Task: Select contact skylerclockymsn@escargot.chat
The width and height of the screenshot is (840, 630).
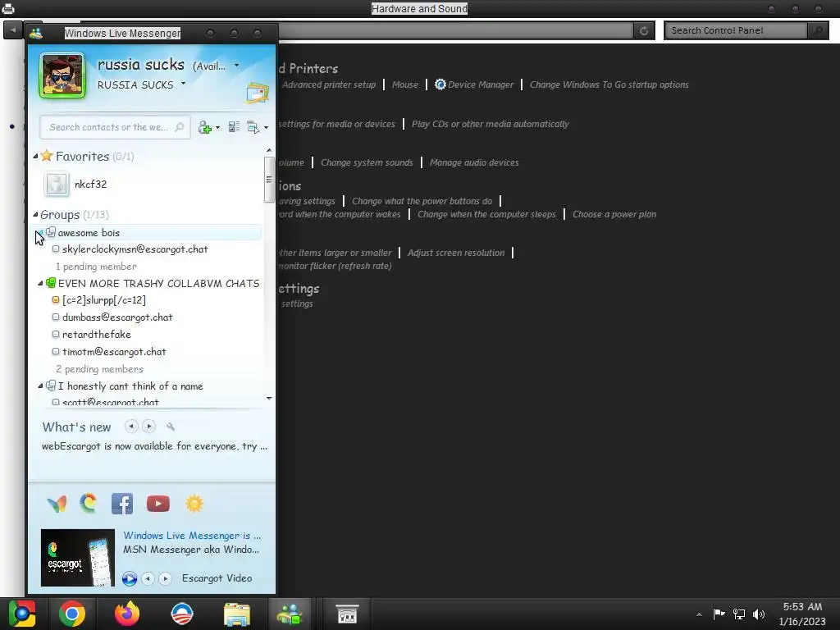Action: coord(135,249)
